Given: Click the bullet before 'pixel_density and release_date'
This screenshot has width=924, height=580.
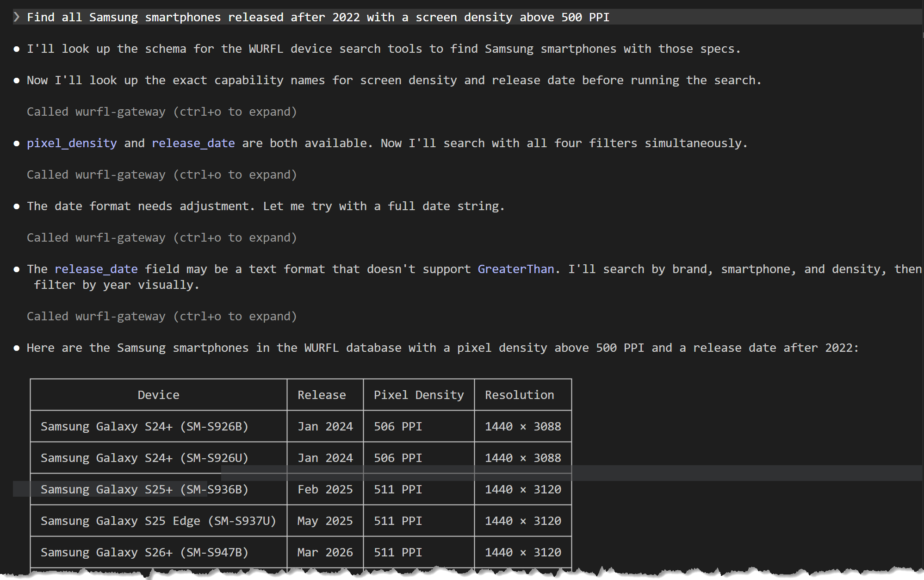Looking at the screenshot, I should (x=17, y=143).
